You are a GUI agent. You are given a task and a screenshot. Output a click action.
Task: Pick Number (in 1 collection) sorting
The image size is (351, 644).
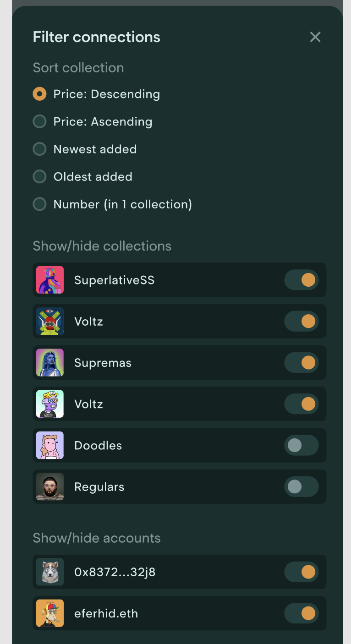(39, 204)
